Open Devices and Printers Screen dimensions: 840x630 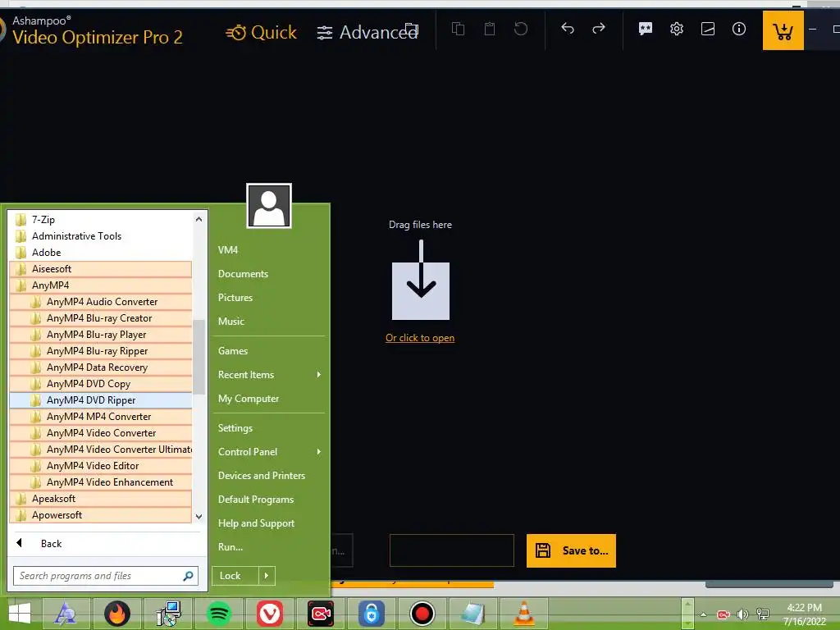(x=262, y=476)
